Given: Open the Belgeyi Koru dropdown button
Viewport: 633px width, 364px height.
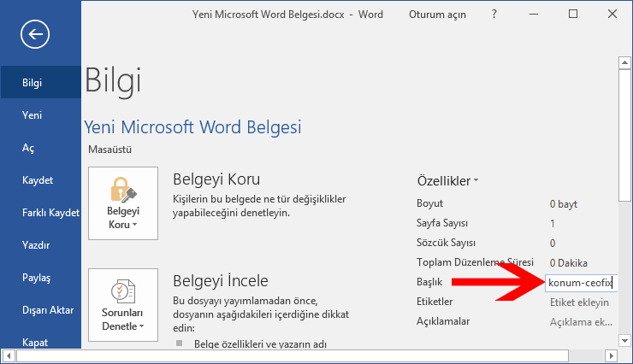Looking at the screenshot, I should tap(123, 203).
